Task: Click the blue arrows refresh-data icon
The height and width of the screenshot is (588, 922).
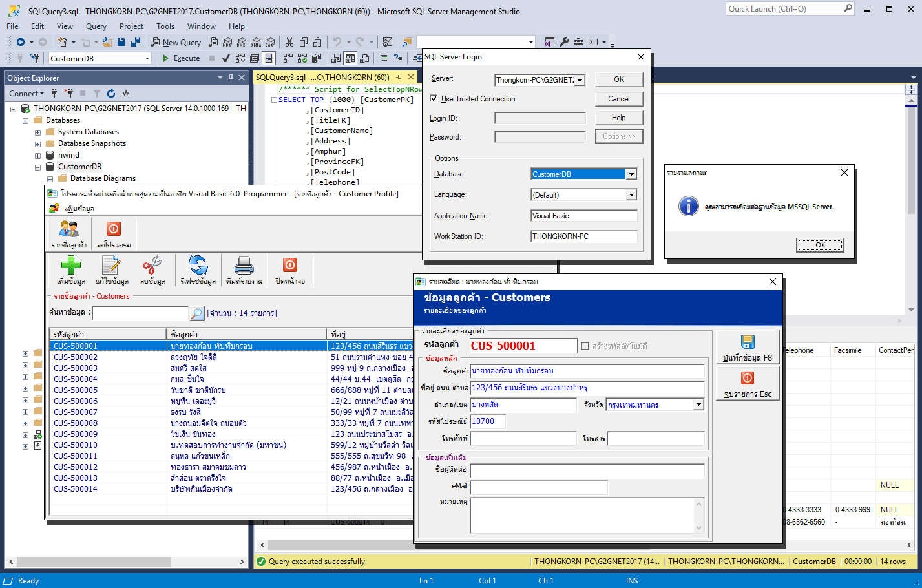Action: 198,265
